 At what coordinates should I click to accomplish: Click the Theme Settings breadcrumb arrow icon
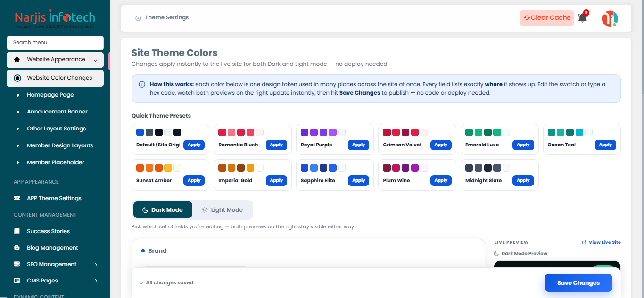click(138, 18)
